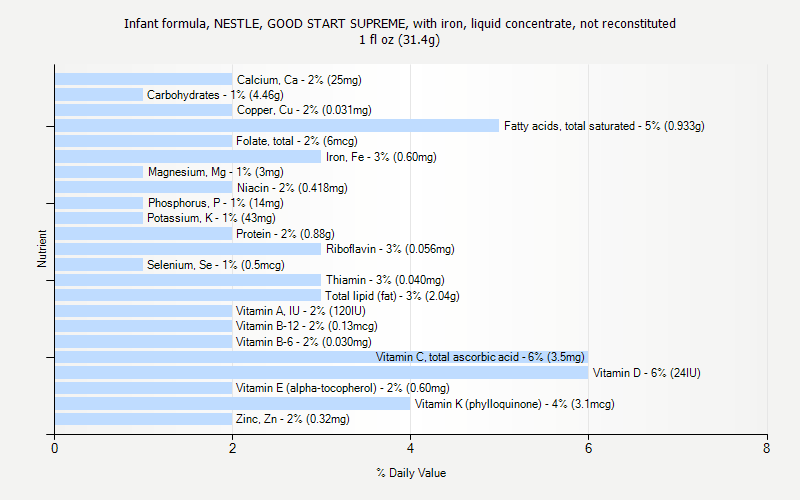
Task: Select the 'Magnesium, Mg - 1% (3mg)' label
Action: pos(216,172)
